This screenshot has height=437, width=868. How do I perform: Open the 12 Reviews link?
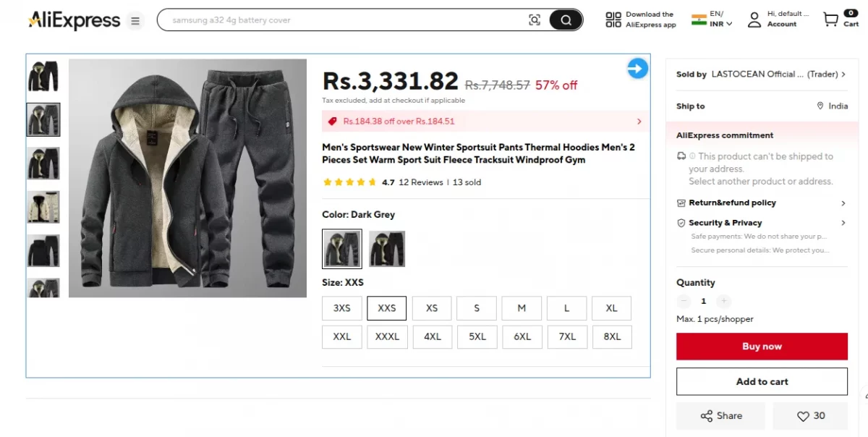(421, 182)
